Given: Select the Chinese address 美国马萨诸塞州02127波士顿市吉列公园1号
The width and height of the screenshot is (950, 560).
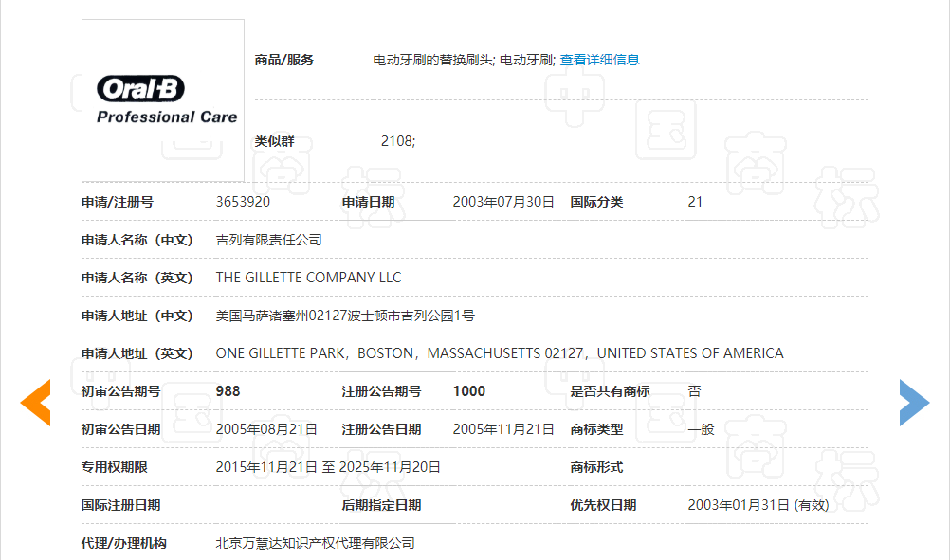Looking at the screenshot, I should (x=345, y=316).
